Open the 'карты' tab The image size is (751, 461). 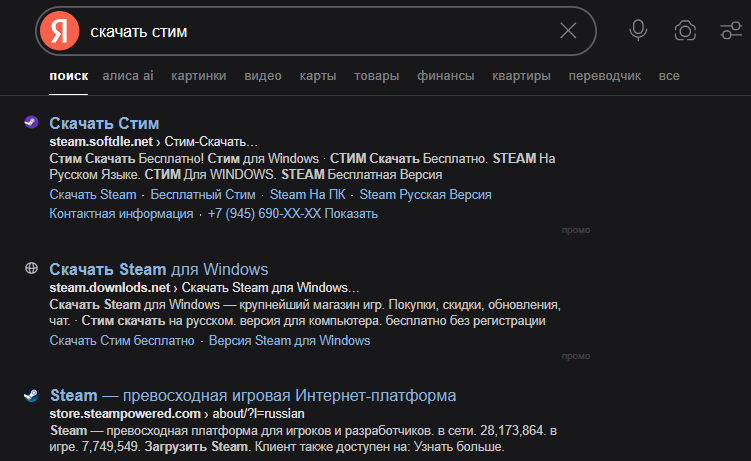318,76
